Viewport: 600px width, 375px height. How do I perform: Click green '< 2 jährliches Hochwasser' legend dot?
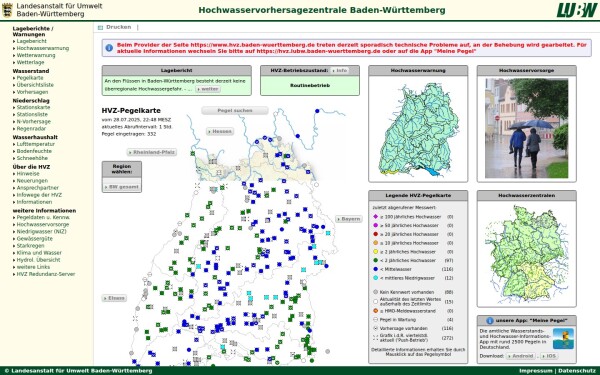[x=375, y=261]
